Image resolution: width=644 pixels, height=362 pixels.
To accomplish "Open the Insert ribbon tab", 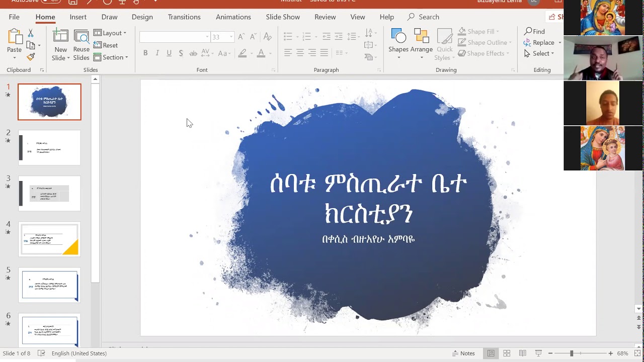I will tap(78, 17).
